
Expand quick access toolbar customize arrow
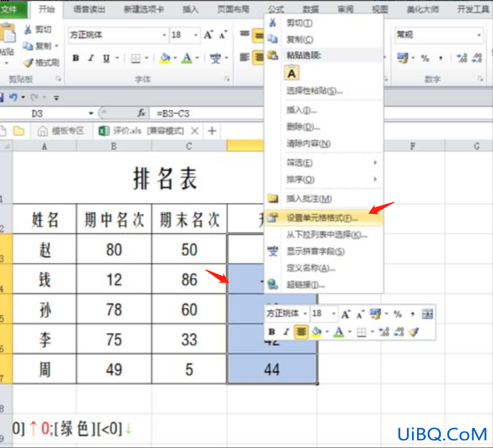click(56, 98)
